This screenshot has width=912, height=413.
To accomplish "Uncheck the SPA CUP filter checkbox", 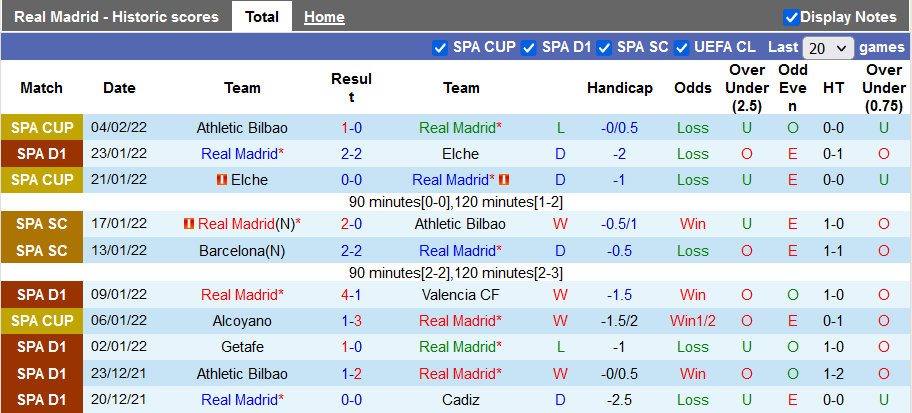I will [440, 47].
